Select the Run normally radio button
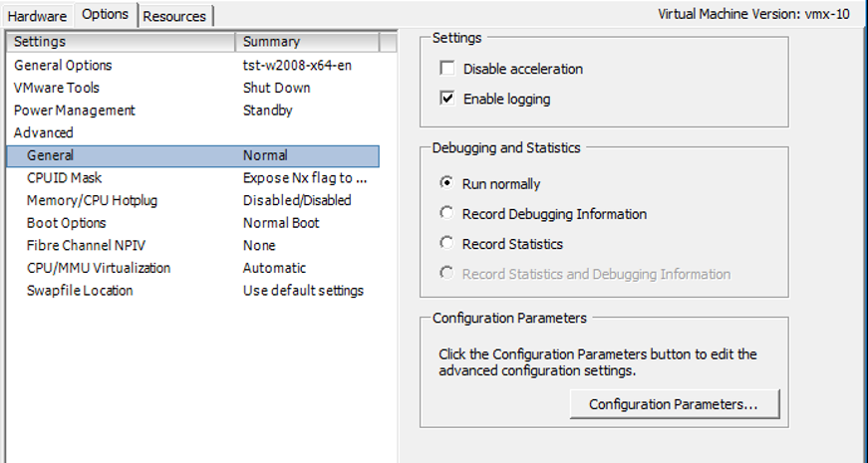 coord(446,184)
